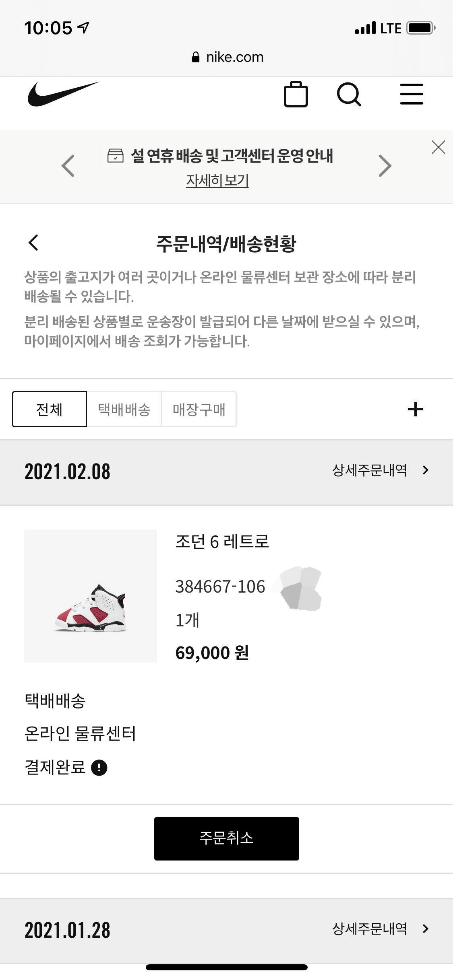453x980 pixels.
Task: Switch to the 매장구매 tab
Action: (x=199, y=409)
